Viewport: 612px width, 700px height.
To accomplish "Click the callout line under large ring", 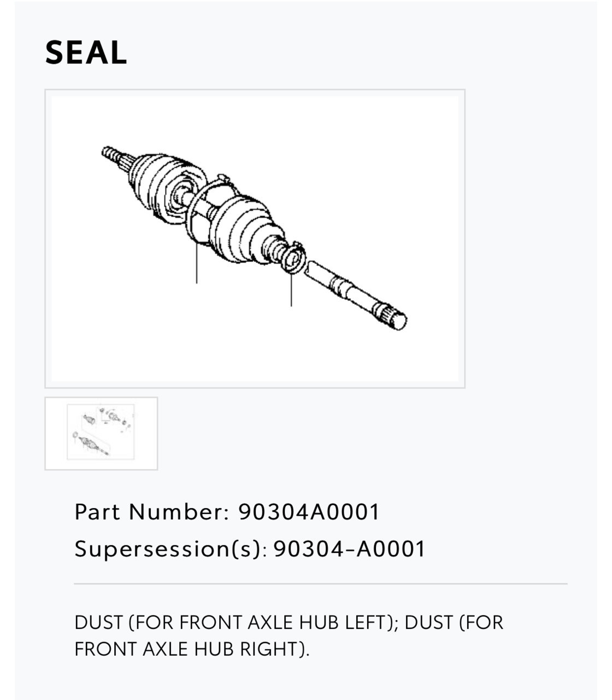I will 197,264.
